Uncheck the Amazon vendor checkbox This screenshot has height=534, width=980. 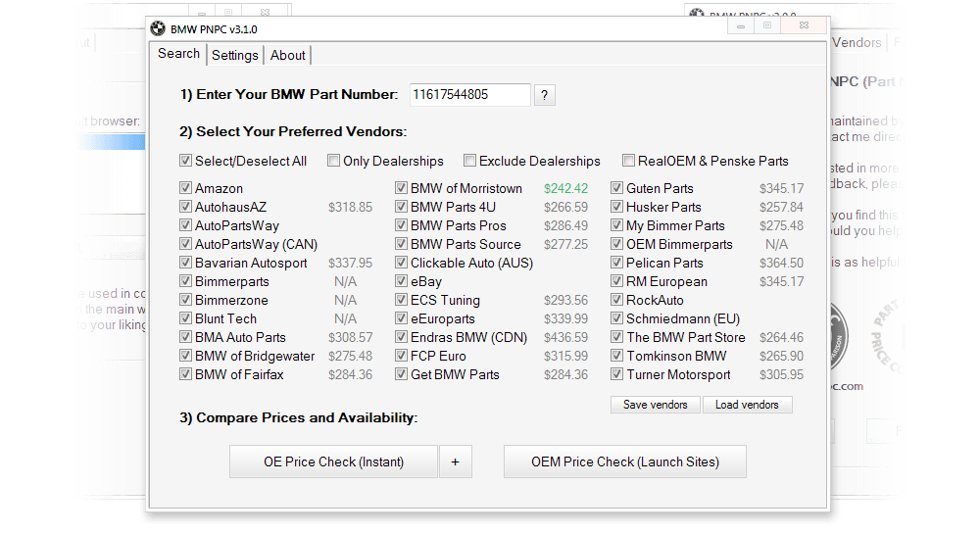(185, 187)
